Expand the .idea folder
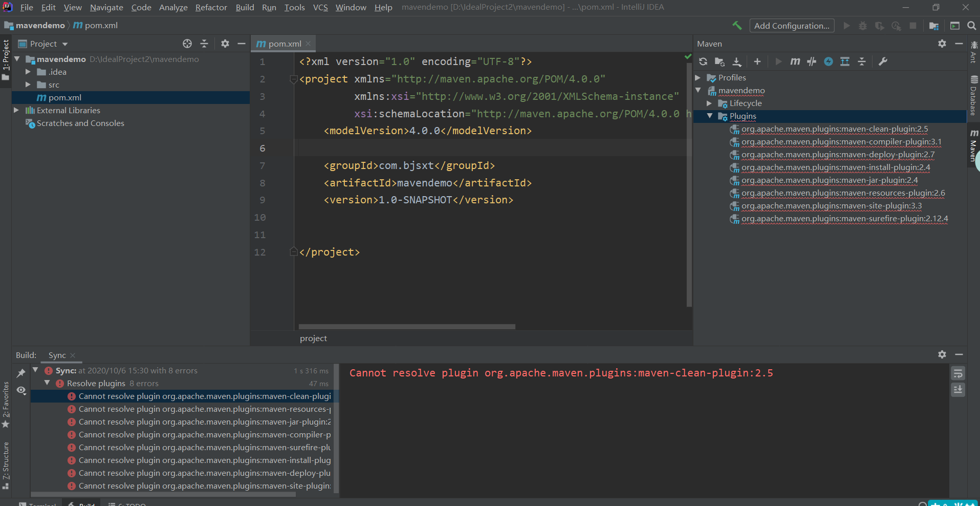 tap(28, 72)
